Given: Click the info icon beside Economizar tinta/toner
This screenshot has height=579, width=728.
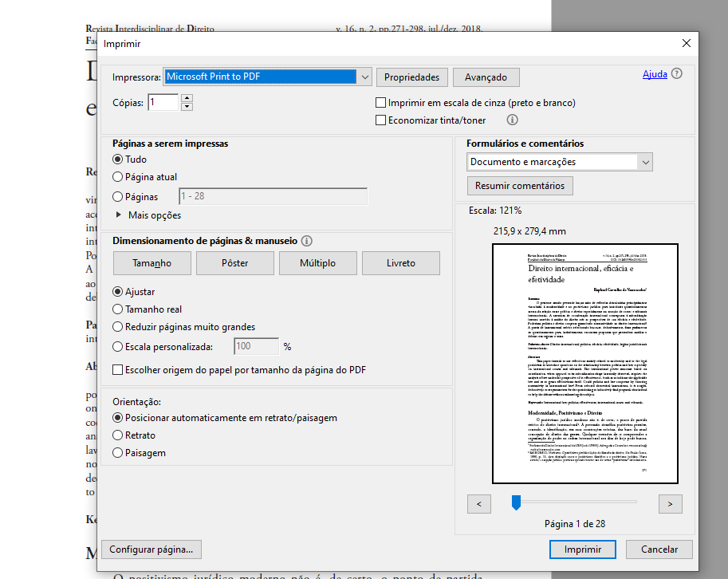Looking at the screenshot, I should click(512, 120).
